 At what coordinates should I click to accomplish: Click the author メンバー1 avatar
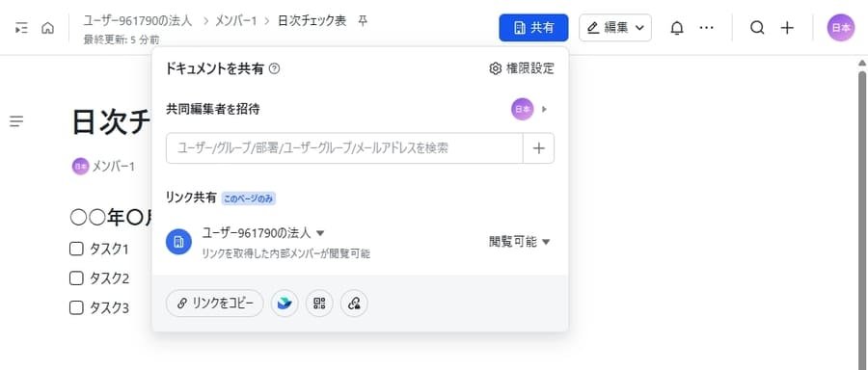click(80, 166)
